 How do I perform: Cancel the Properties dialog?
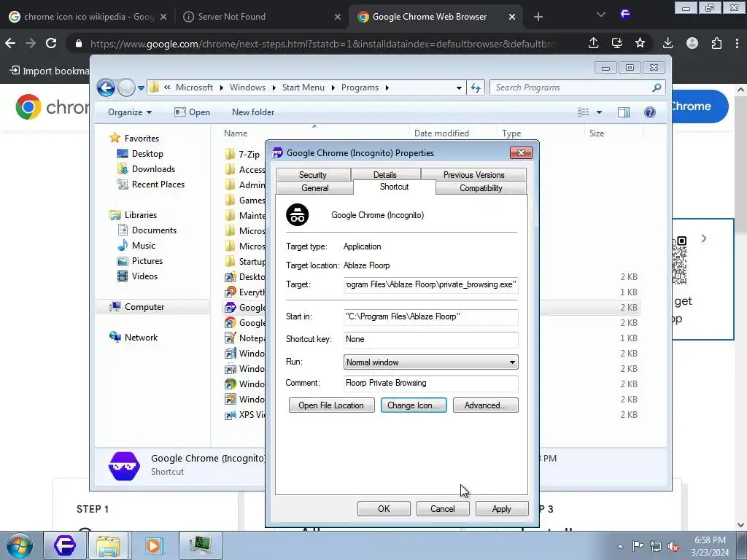tap(443, 508)
